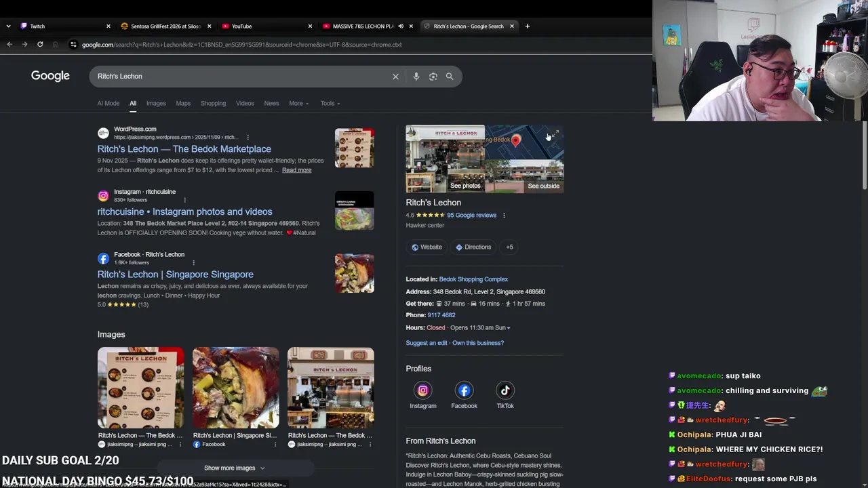Open the Images search tab

[x=156, y=104]
